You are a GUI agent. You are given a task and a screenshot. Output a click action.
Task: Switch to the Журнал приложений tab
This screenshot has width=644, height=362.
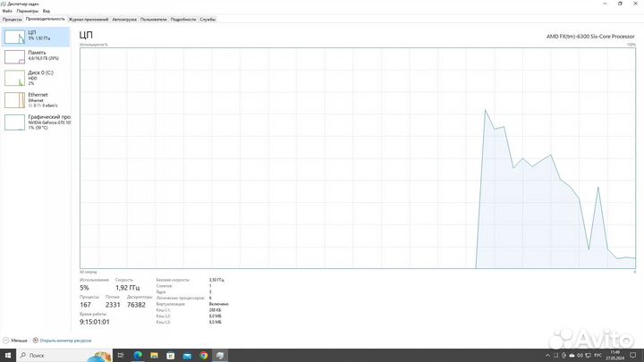coord(88,18)
